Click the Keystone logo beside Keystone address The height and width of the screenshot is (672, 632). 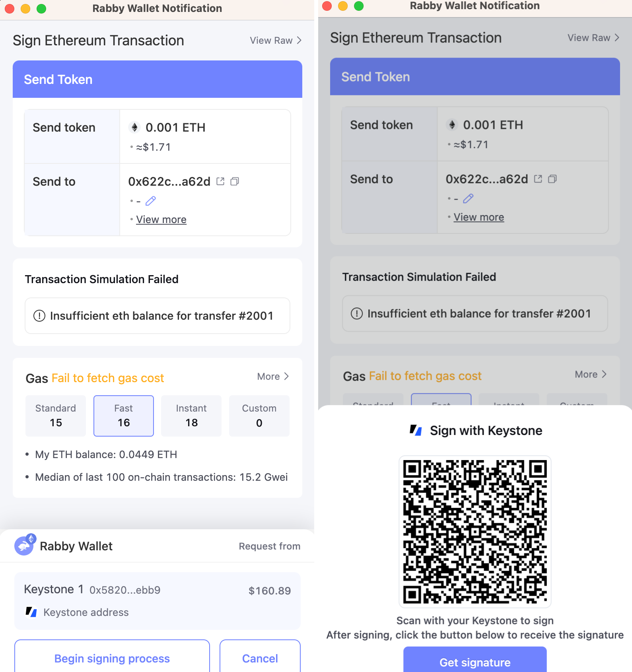(31, 612)
